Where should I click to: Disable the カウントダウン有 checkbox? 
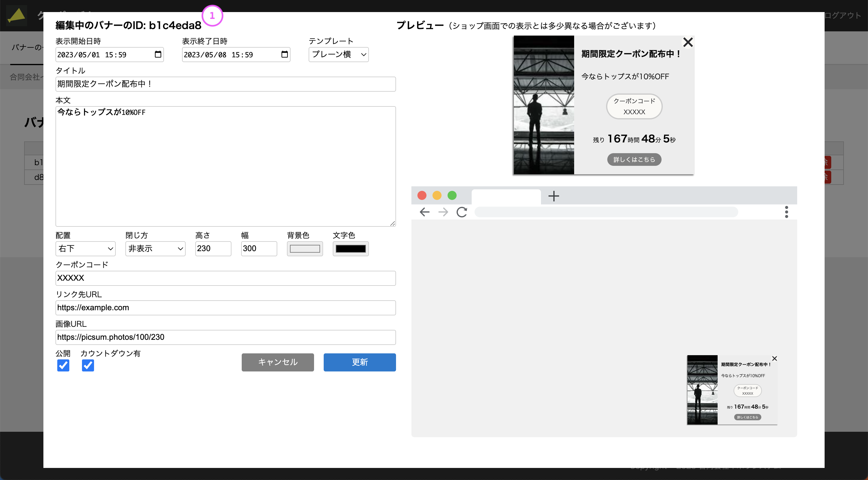point(88,365)
